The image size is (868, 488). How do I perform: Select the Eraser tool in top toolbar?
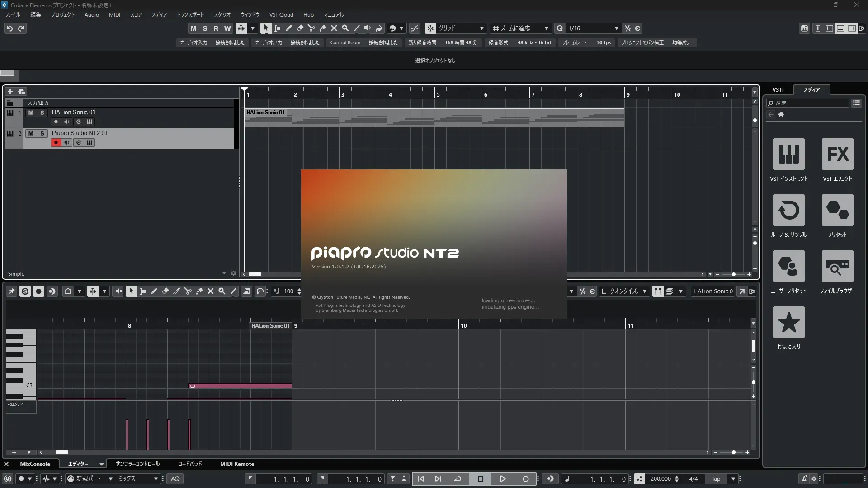point(300,28)
